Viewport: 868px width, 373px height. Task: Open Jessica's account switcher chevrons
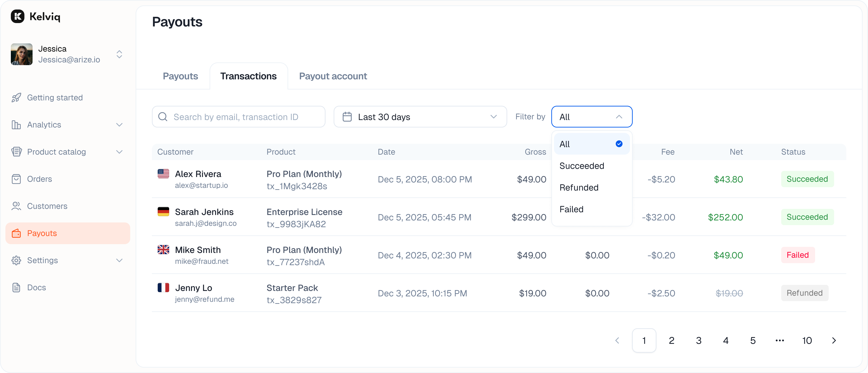coord(119,54)
